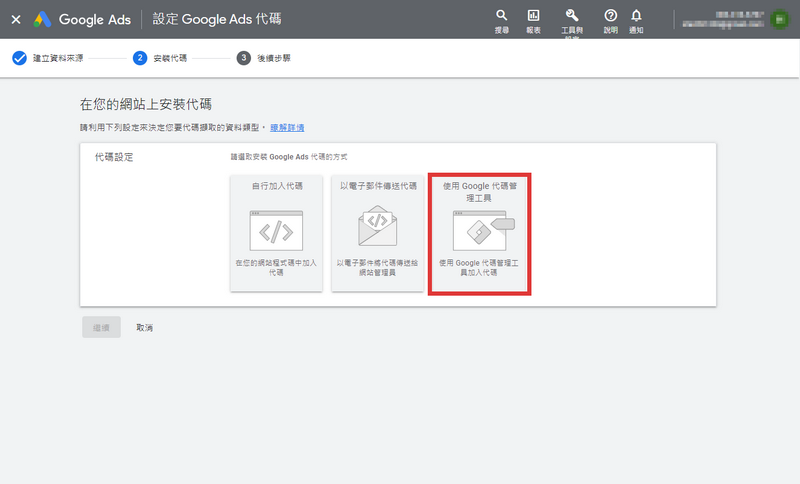Click the 在您的網站程式碼中加入代碼 description

pyautogui.click(x=276, y=268)
